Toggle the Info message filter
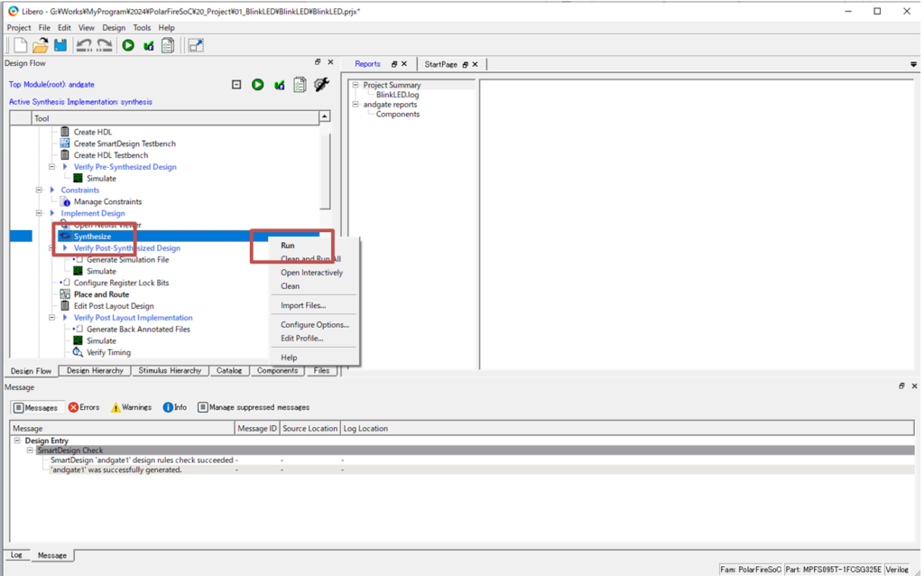Viewport: 924px width, 576px height. click(x=174, y=408)
